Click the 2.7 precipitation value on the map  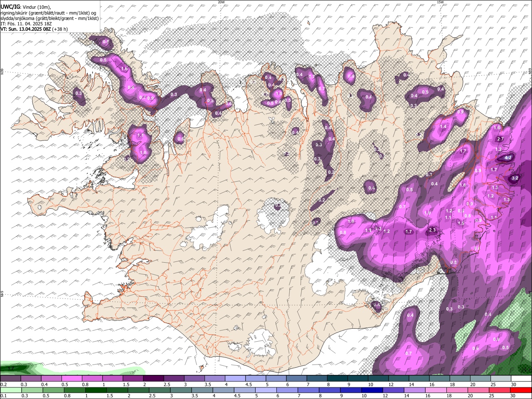500,139
